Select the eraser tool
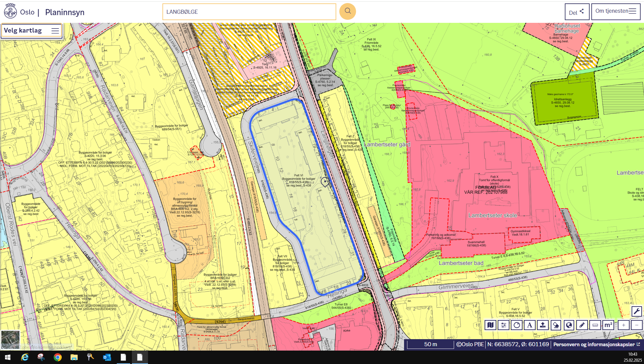 (x=556, y=325)
